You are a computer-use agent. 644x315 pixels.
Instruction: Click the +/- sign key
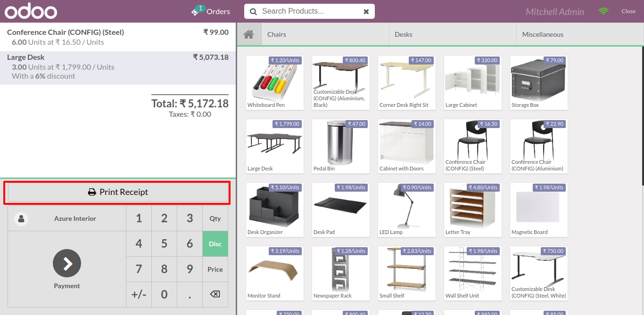pos(139,294)
